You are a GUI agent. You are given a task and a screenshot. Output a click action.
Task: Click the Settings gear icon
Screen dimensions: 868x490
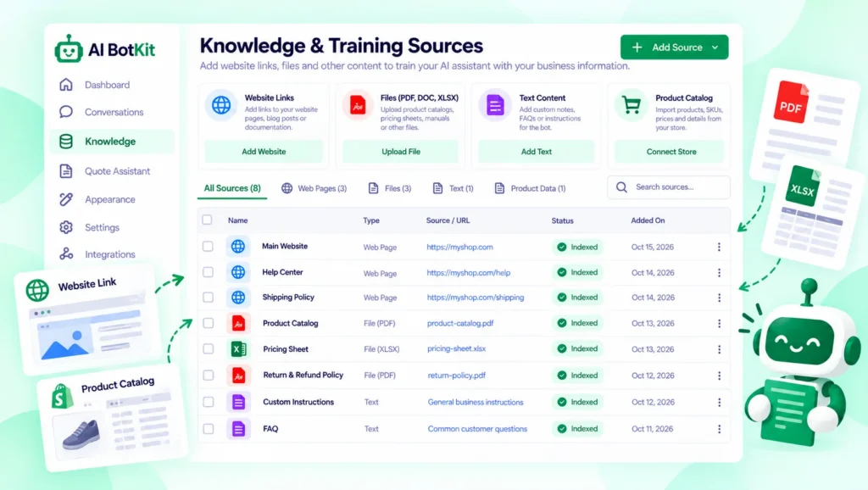pos(66,227)
